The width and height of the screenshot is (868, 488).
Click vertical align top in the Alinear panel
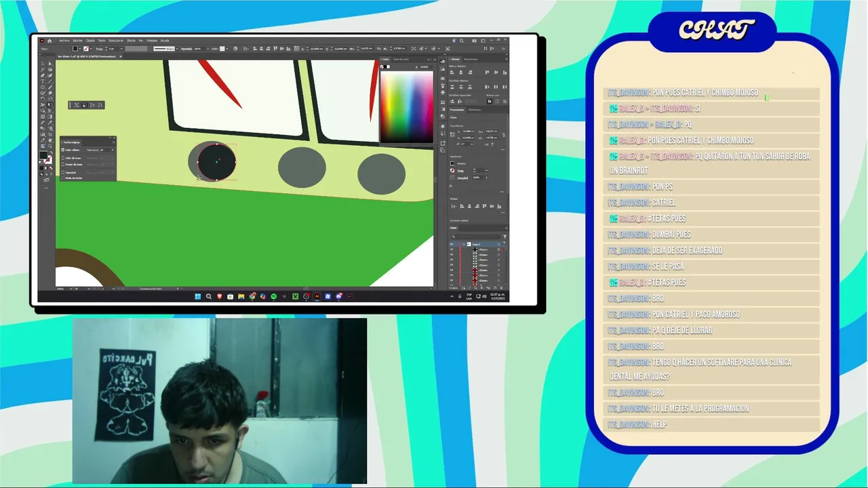pos(487,73)
